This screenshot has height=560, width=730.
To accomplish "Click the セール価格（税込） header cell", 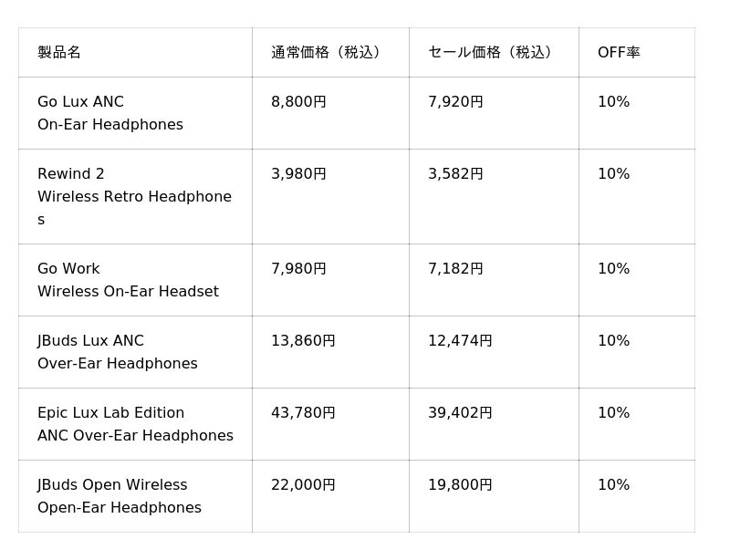I will (x=494, y=52).
